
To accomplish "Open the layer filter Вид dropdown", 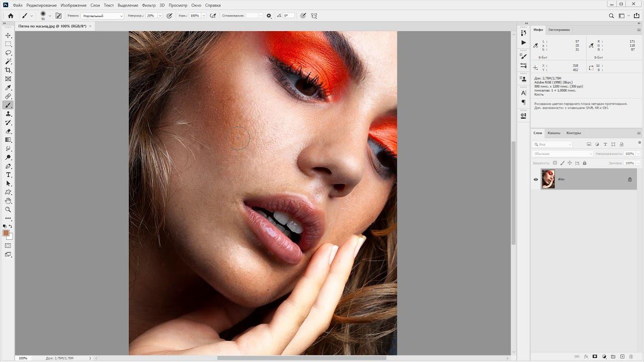I will tap(553, 144).
